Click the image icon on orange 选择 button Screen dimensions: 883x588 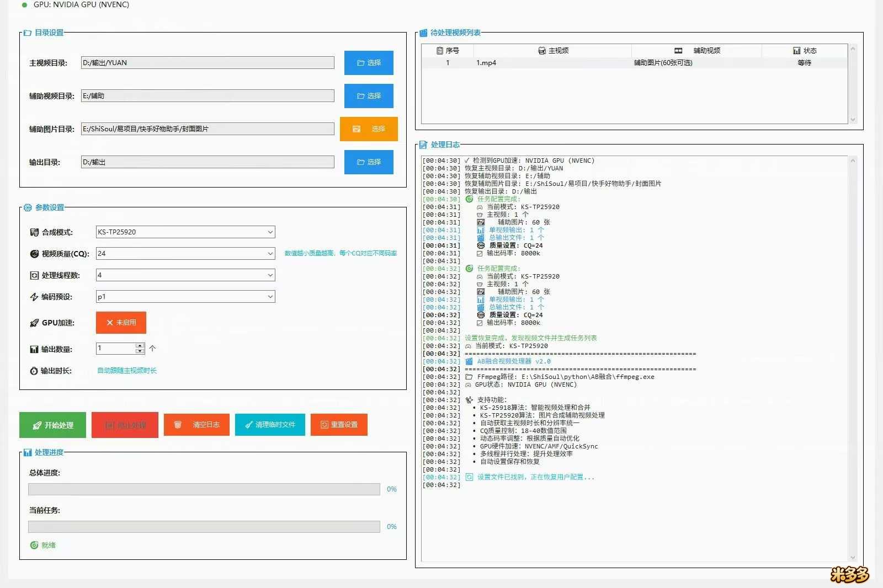click(357, 129)
